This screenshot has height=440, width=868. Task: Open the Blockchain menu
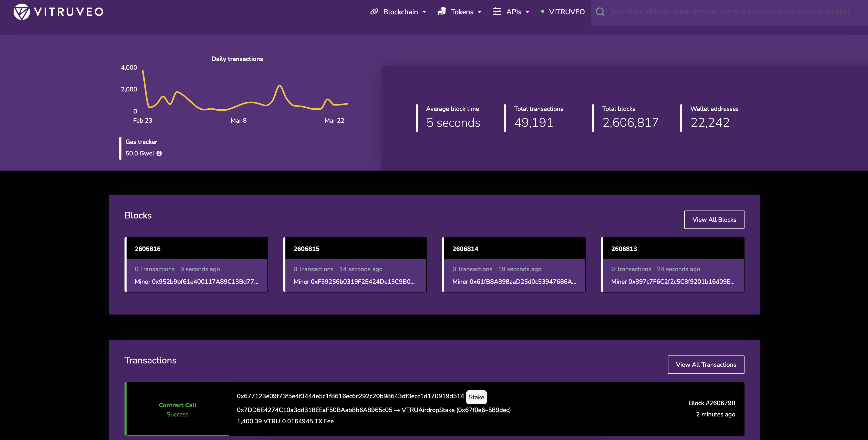tap(398, 12)
